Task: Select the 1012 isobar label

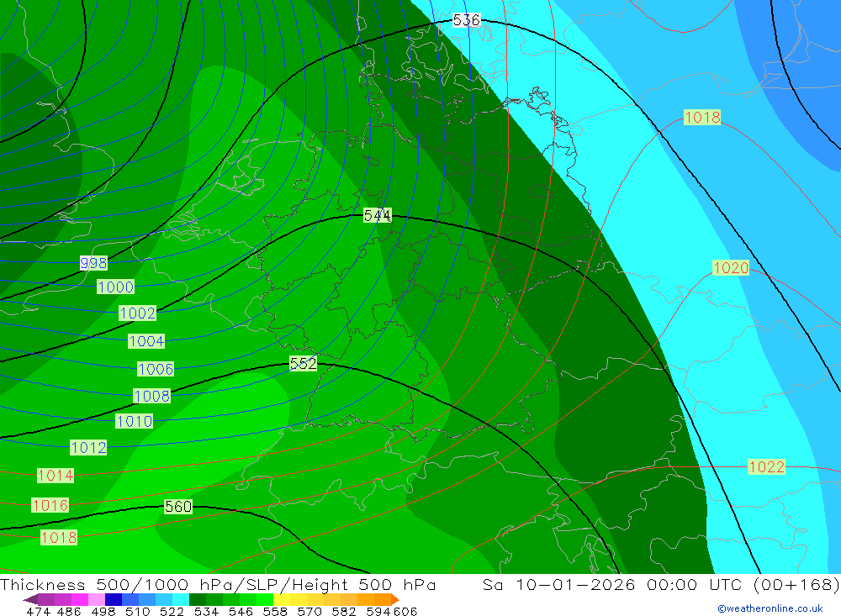Action: point(88,448)
